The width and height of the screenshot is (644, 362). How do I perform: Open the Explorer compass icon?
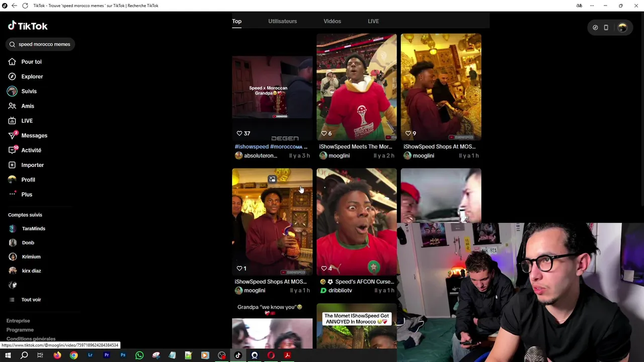point(12,76)
